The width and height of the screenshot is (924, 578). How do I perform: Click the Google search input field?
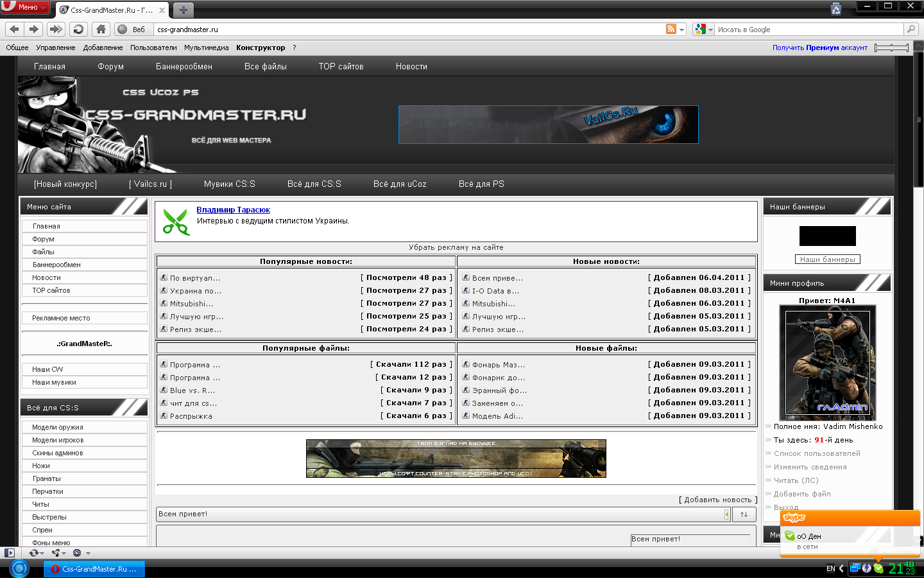click(x=809, y=30)
